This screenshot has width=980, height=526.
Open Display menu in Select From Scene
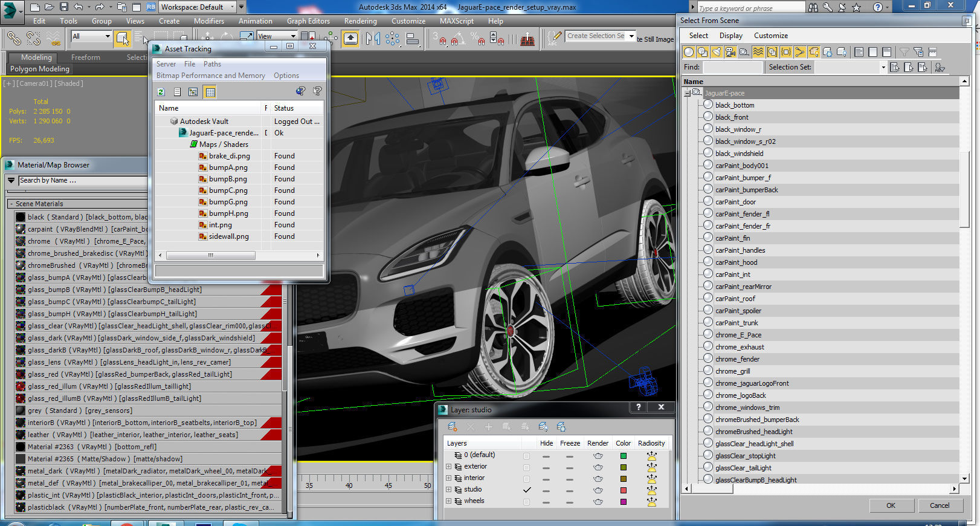[x=730, y=36]
